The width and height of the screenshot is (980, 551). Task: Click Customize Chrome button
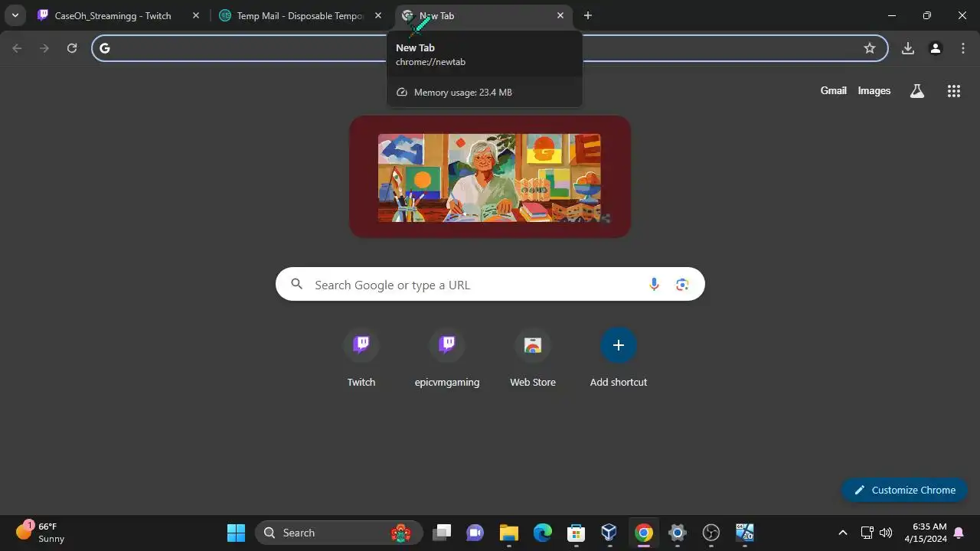tap(904, 490)
